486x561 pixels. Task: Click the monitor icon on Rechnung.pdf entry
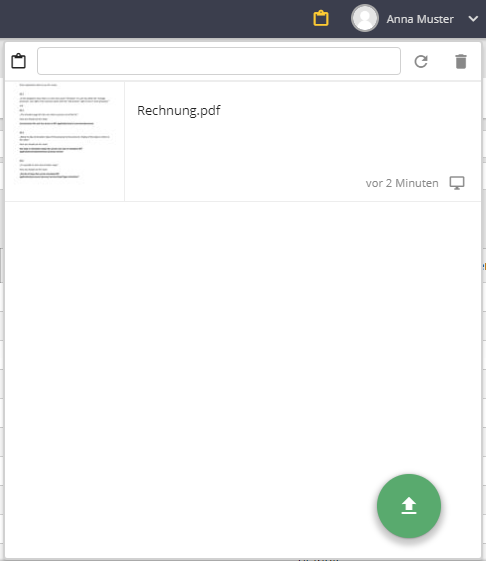tap(457, 183)
